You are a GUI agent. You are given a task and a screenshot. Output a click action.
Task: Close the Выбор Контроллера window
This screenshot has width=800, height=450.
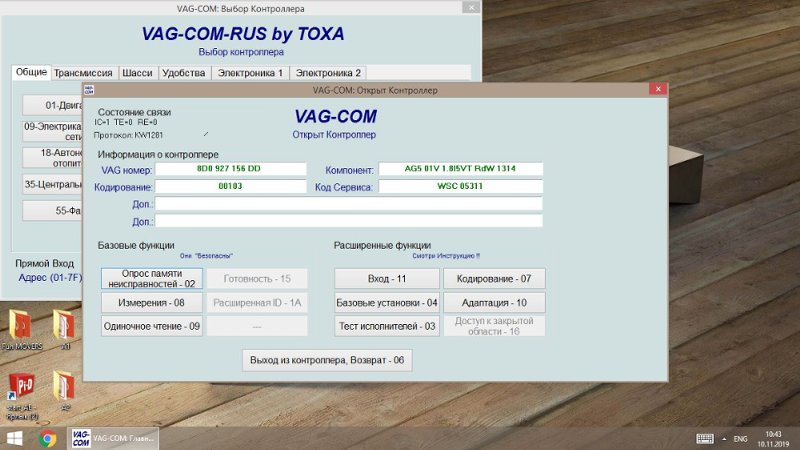pos(471,8)
